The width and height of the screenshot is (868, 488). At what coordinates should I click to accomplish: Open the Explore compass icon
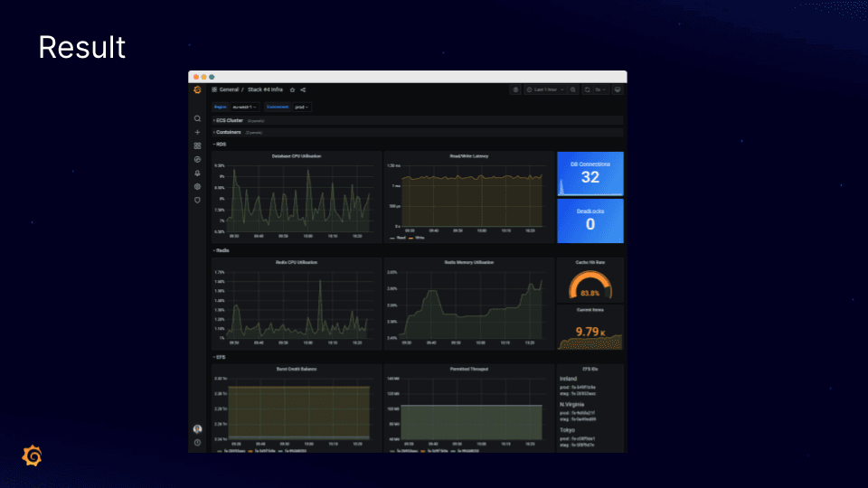(x=197, y=159)
